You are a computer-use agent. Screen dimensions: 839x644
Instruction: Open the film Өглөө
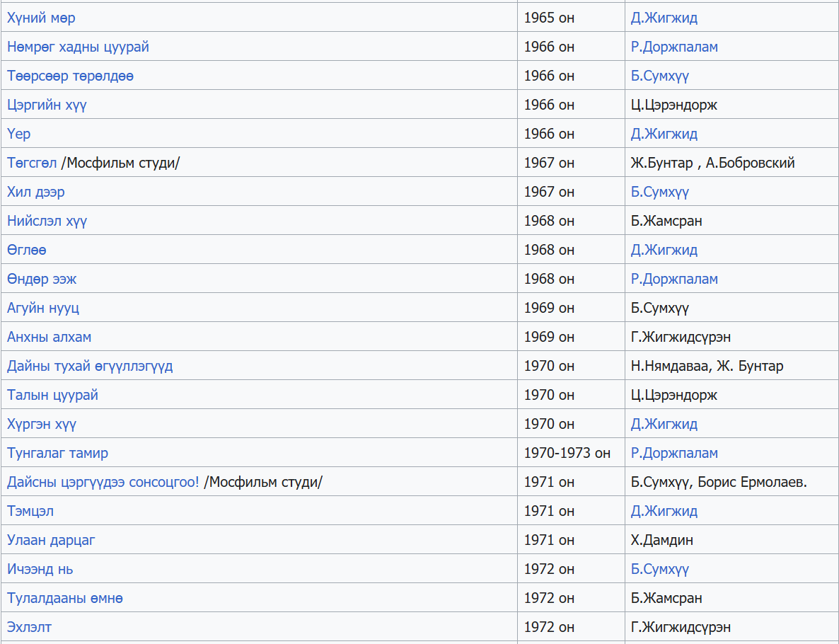click(27, 250)
